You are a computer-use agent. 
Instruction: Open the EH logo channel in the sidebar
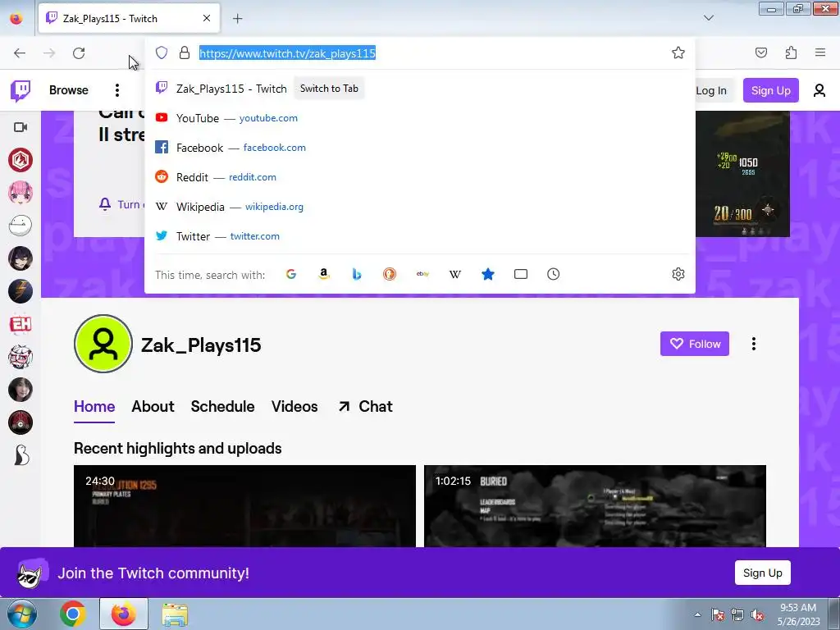click(21, 324)
